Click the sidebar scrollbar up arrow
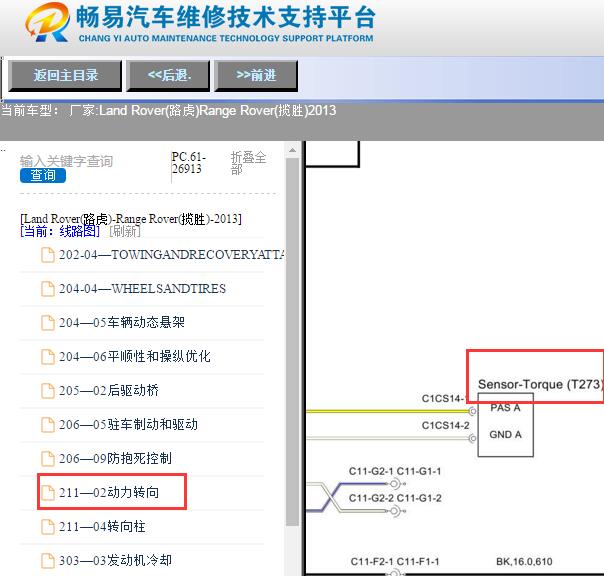Screen dimensions: 604x576 point(292,150)
